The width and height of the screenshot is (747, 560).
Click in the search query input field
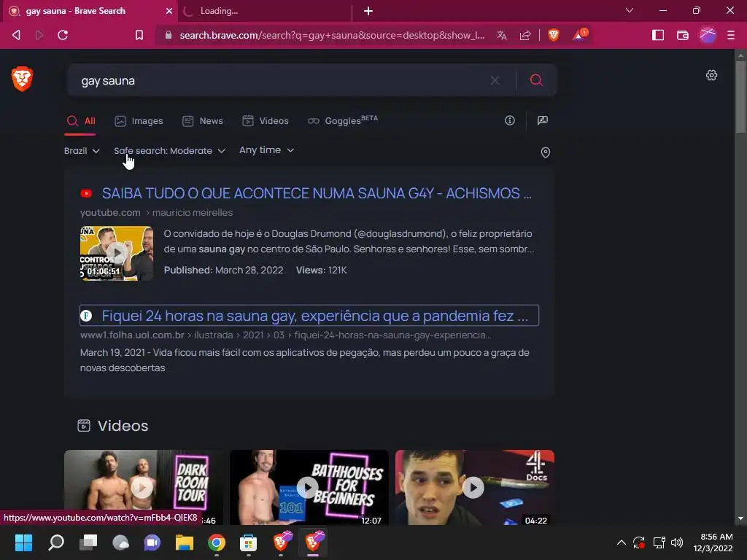pos(281,80)
